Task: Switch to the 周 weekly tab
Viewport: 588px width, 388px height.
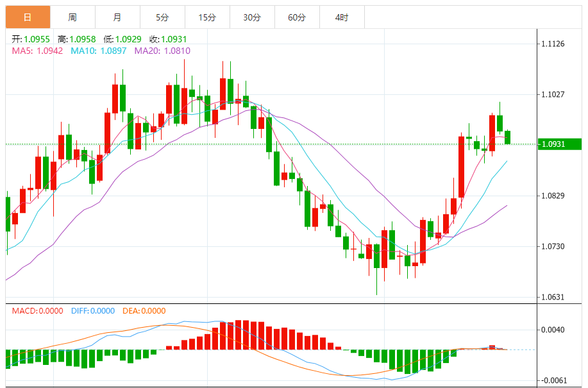Action: (72, 17)
